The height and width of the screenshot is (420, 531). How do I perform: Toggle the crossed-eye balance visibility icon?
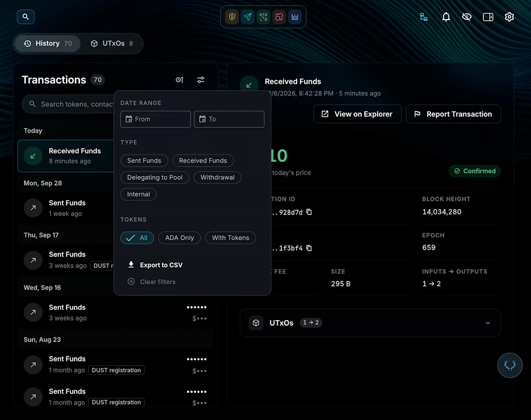466,17
